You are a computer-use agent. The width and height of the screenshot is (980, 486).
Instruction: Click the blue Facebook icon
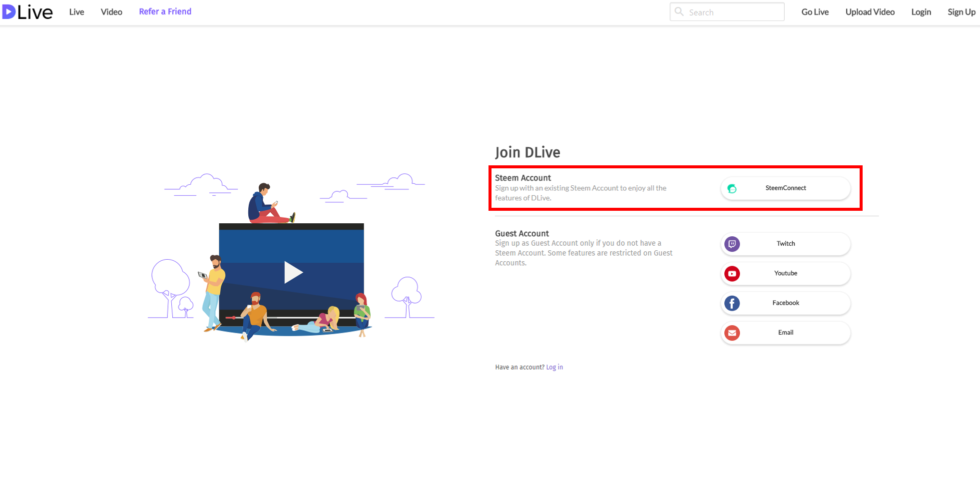pos(732,303)
